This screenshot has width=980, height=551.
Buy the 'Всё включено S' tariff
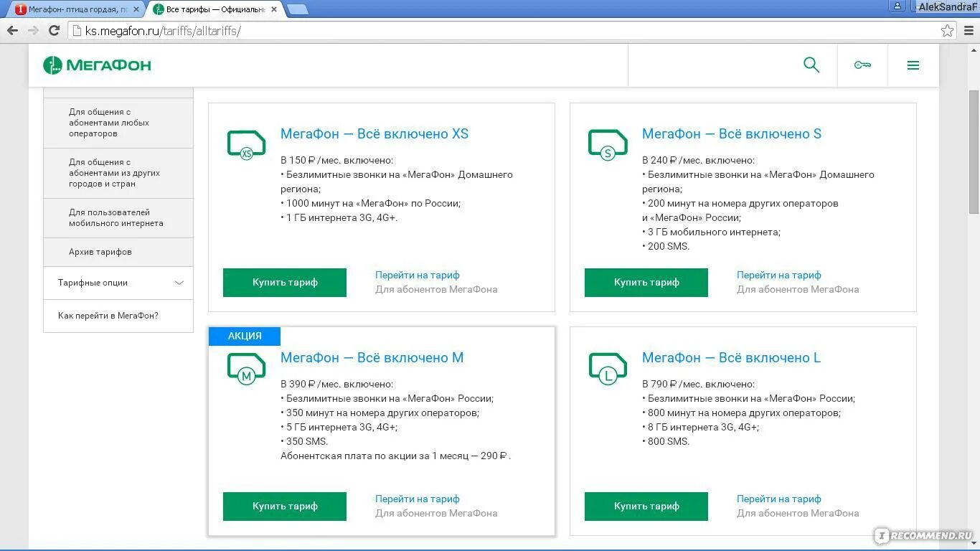tap(646, 282)
